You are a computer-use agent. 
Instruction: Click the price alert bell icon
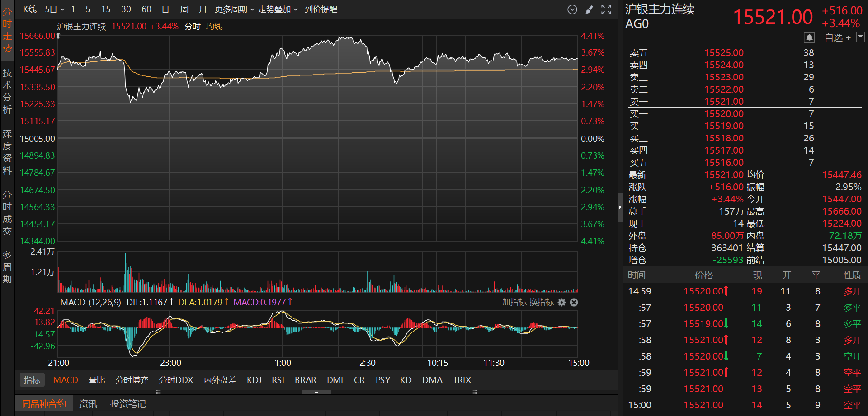point(809,37)
